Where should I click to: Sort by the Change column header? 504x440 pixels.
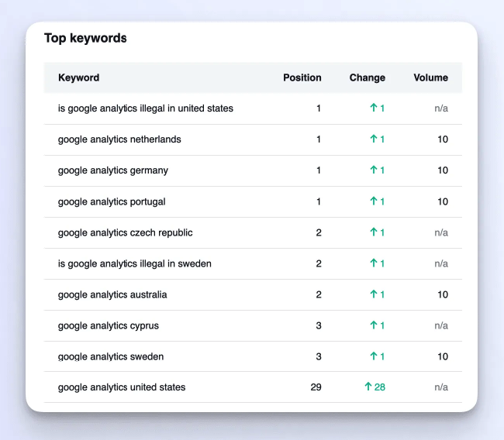(x=367, y=77)
